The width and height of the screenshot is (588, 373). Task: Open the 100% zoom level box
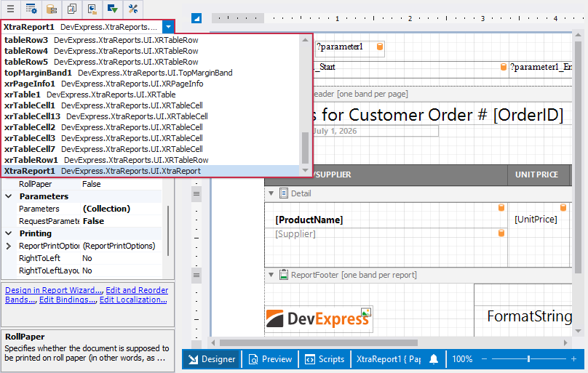462,359
